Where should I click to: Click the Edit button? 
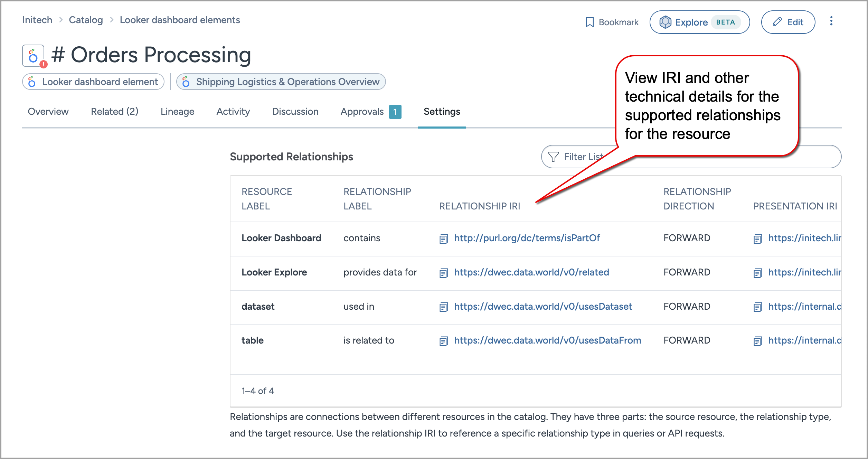click(x=788, y=22)
